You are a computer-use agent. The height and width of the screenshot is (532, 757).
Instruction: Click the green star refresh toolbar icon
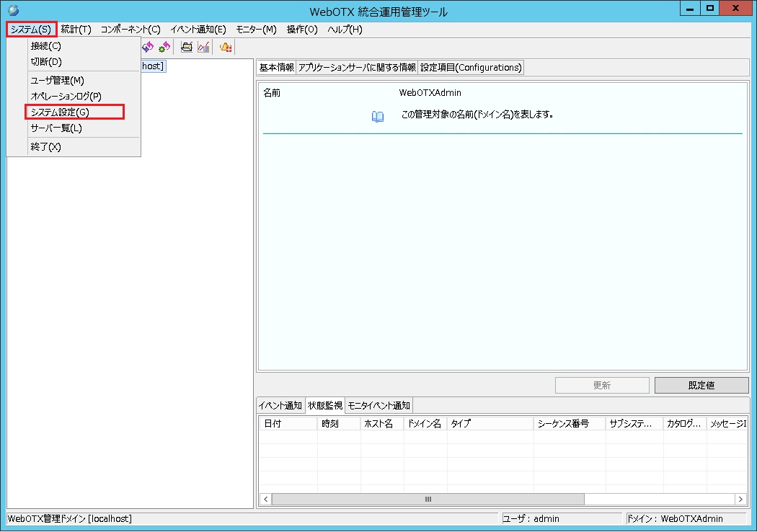click(x=163, y=47)
